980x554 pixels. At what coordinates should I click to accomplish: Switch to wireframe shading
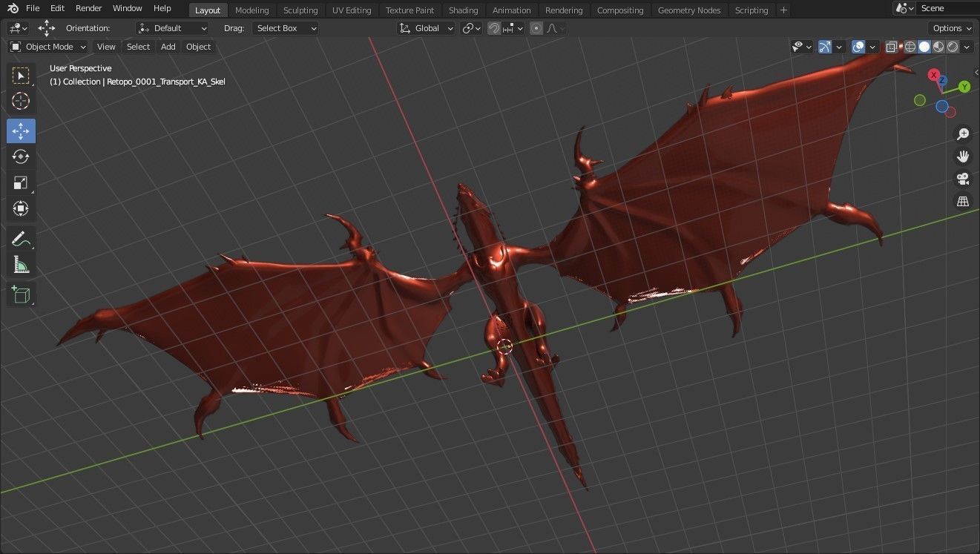point(910,47)
